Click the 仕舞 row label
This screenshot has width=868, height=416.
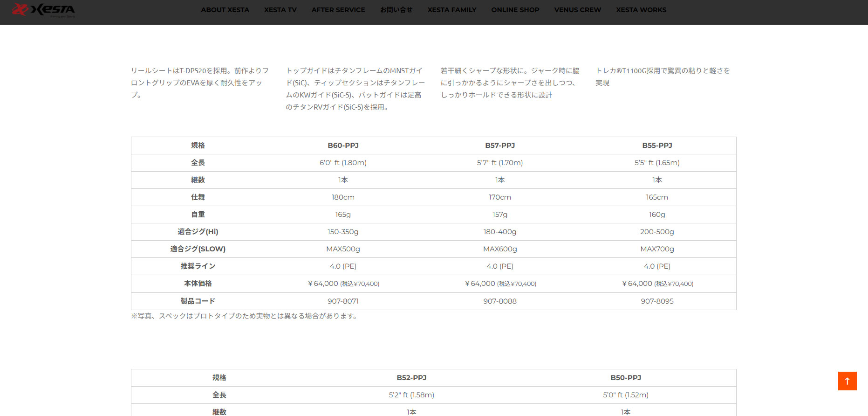(x=198, y=197)
